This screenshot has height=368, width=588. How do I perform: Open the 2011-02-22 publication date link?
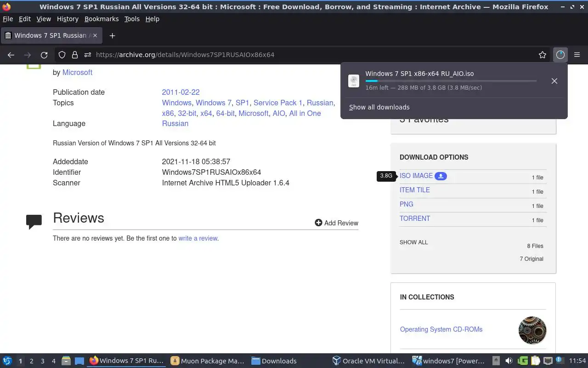181,92
